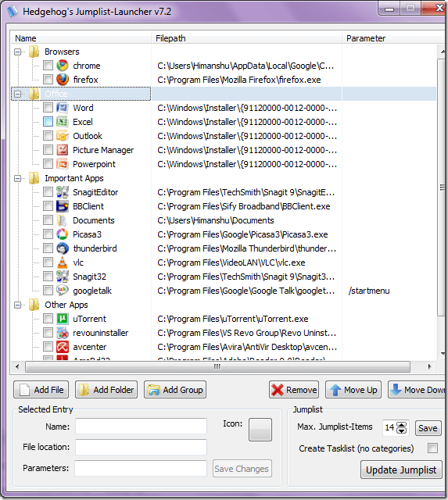The height and width of the screenshot is (500, 448).
Task: Click the uTorrent icon
Action: (x=63, y=319)
